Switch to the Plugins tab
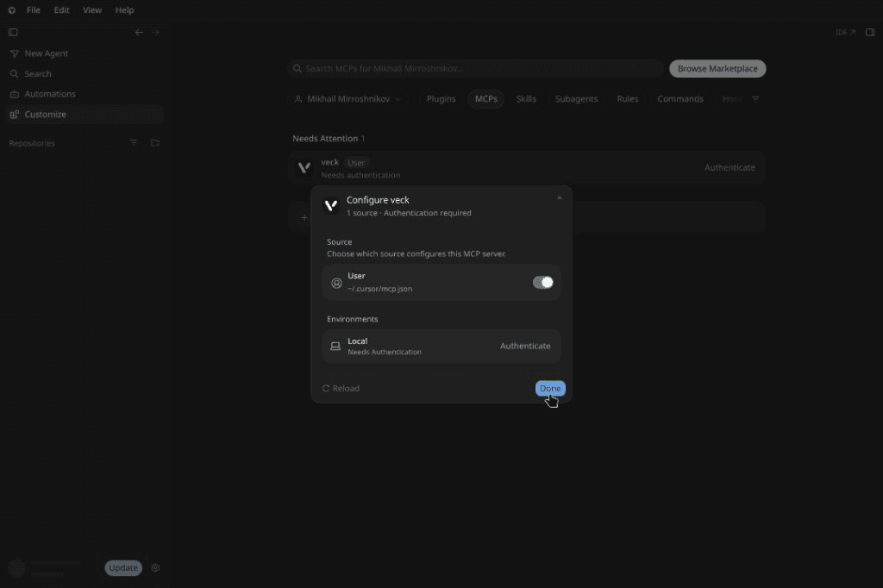This screenshot has width=883, height=588. tap(441, 99)
